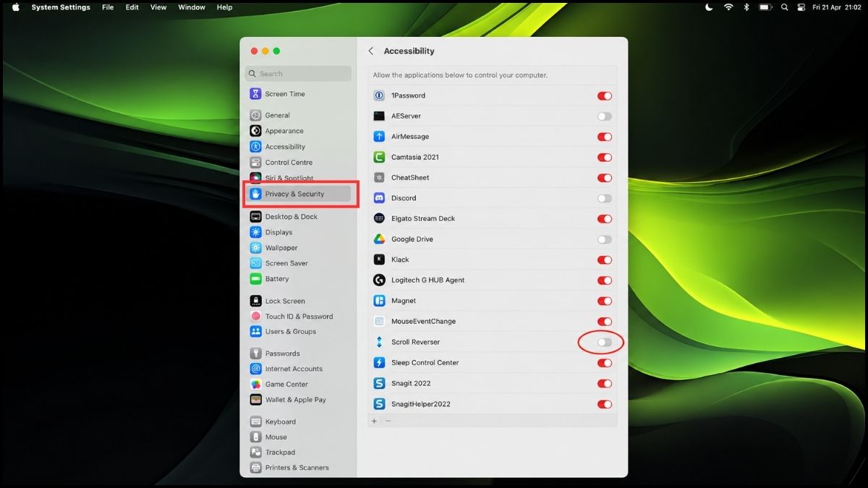868x488 pixels.
Task: Click the Snagit 2022 app icon
Action: (379, 383)
